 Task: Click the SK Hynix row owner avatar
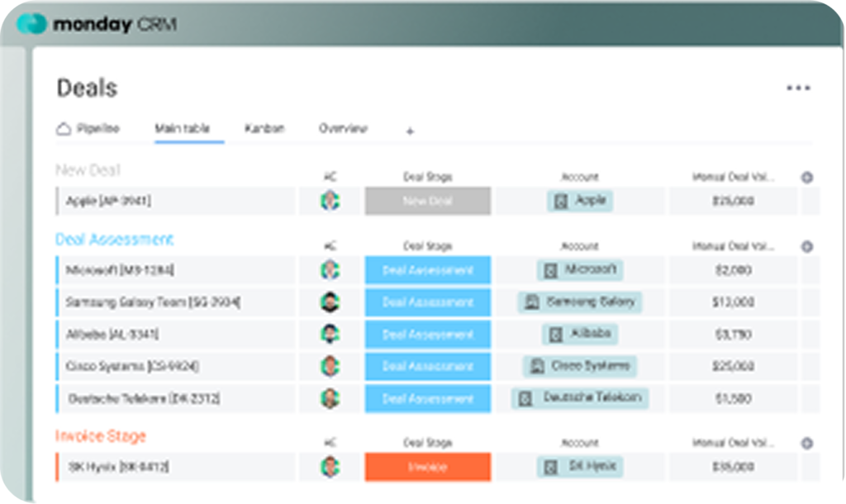click(x=330, y=467)
